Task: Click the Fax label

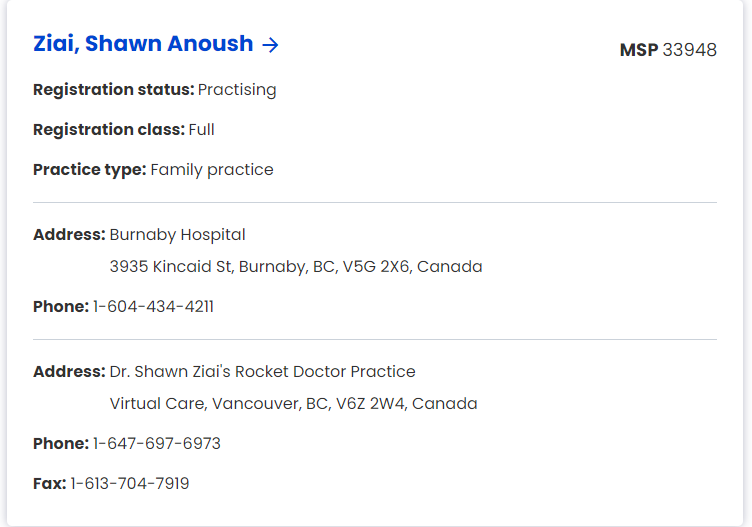Action: click(49, 484)
